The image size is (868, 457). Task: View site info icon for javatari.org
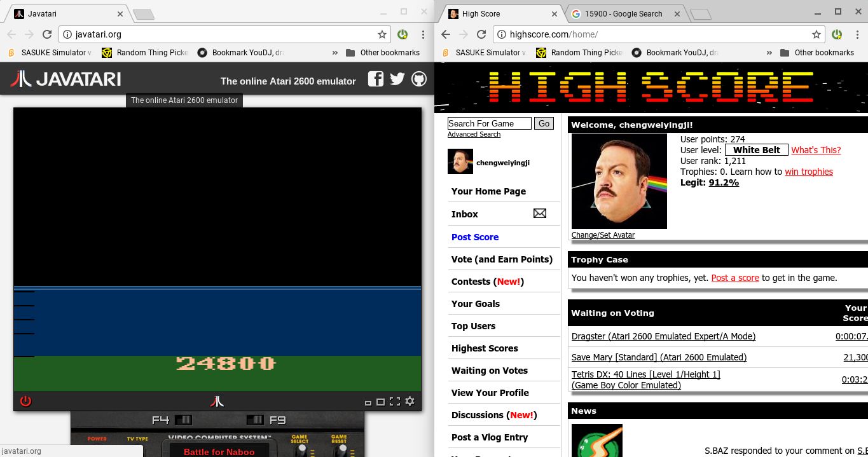67,34
